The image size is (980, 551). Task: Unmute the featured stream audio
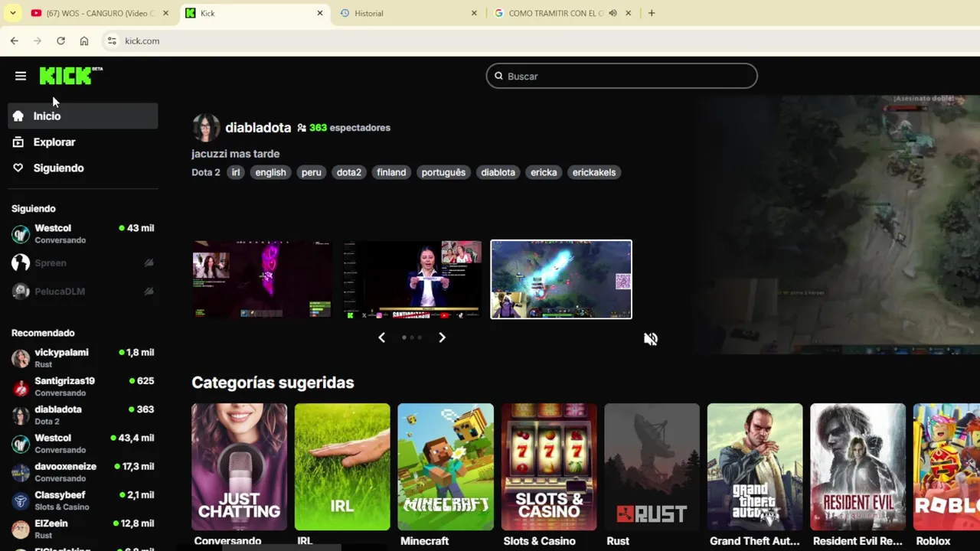(x=651, y=339)
